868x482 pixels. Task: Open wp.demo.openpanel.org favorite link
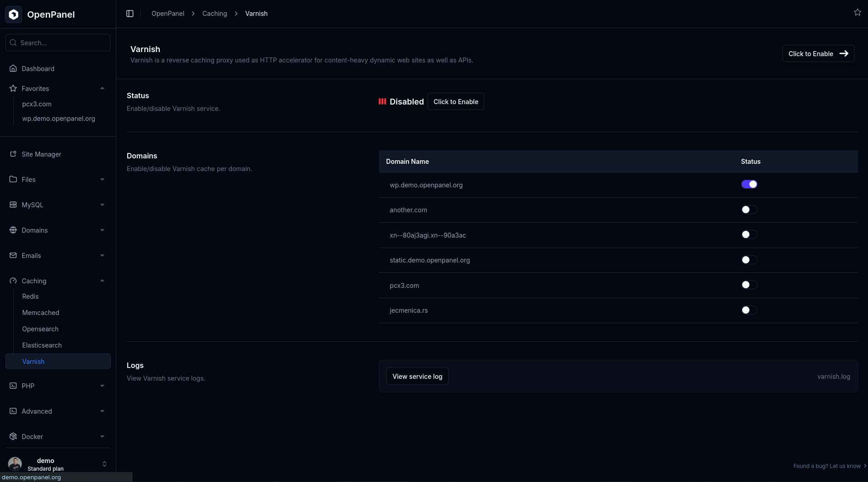pos(58,118)
